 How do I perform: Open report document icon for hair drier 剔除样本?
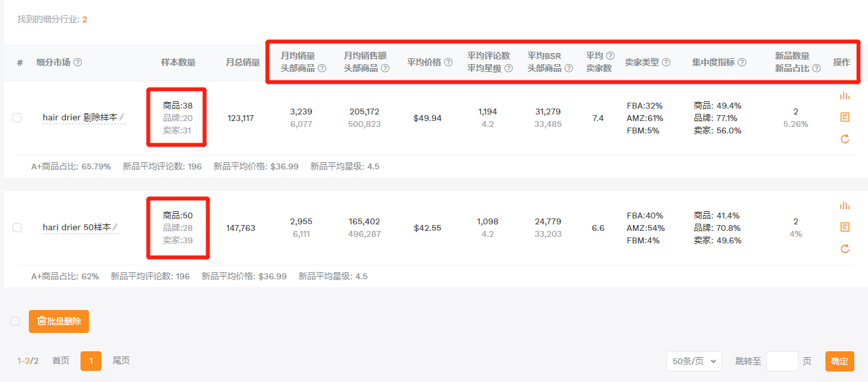pos(844,117)
